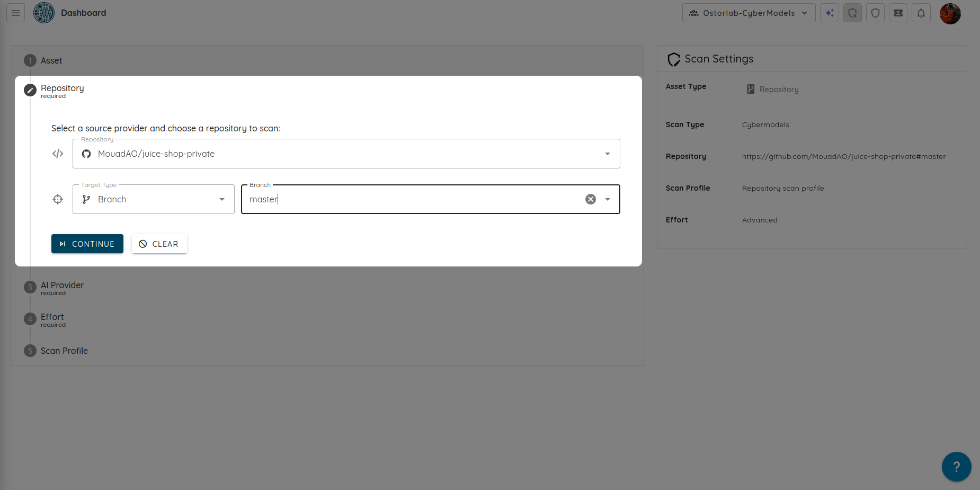980x490 pixels.
Task: Go to step 5 Scan Profile
Action: pyautogui.click(x=56, y=351)
